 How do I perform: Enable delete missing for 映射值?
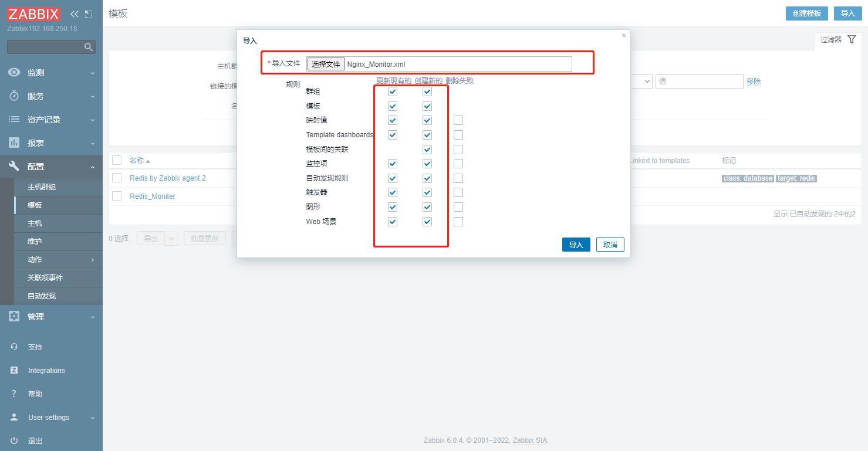[458, 120]
